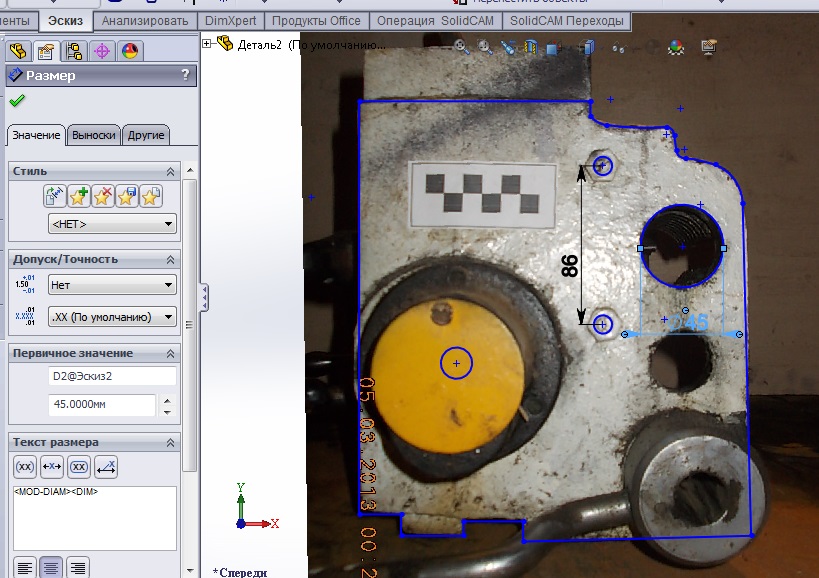Click the property panel vertical scrollbar thumb
Viewport: 819px width, 578px height.
190,325
